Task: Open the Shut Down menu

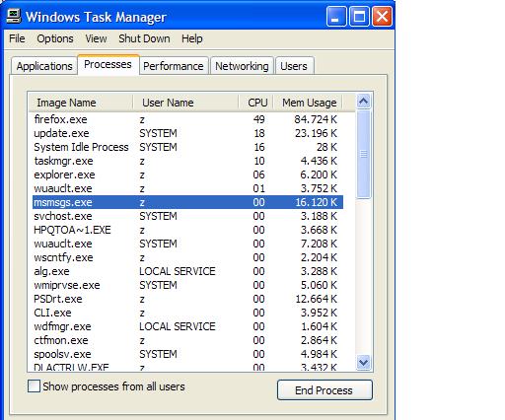Action: click(144, 38)
